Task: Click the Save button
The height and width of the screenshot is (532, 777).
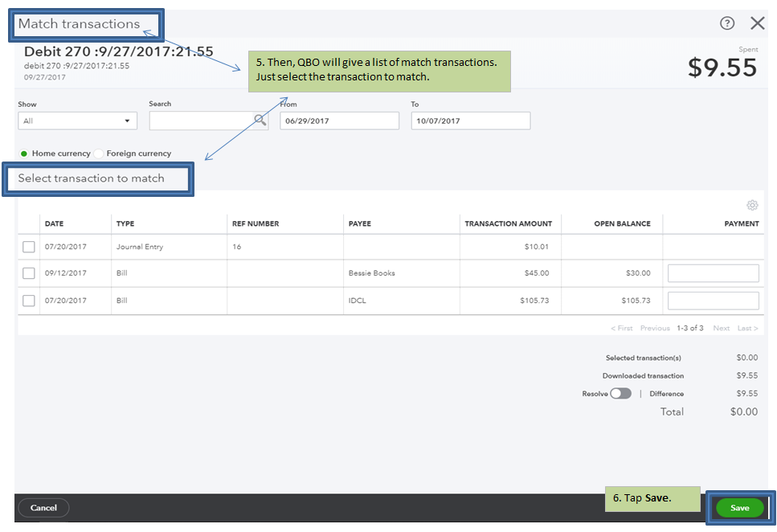Action: [x=739, y=508]
